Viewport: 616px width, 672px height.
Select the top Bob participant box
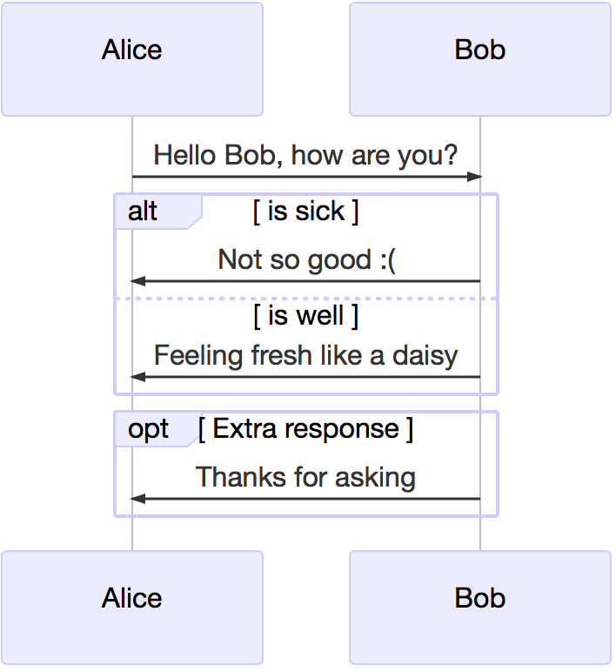pyautogui.click(x=480, y=59)
